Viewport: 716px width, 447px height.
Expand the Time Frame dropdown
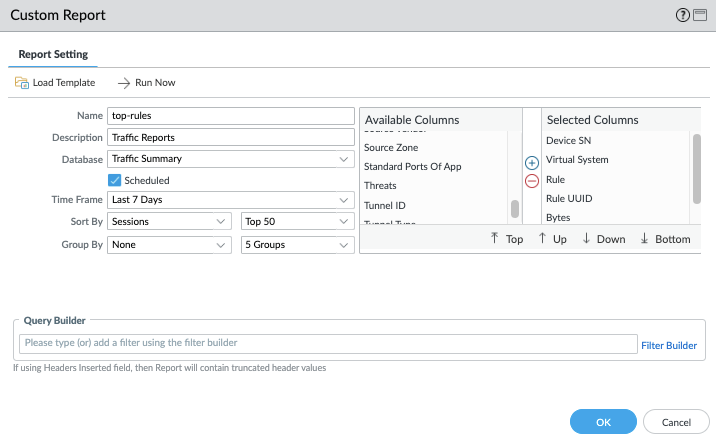231,200
